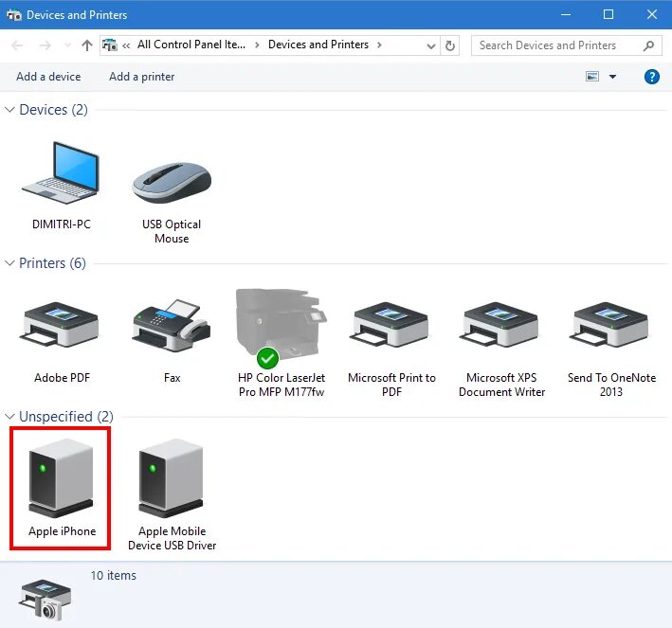Screen dimensions: 672x628
Task: Select the USB Optical Mouse device icon
Action: tap(172, 183)
